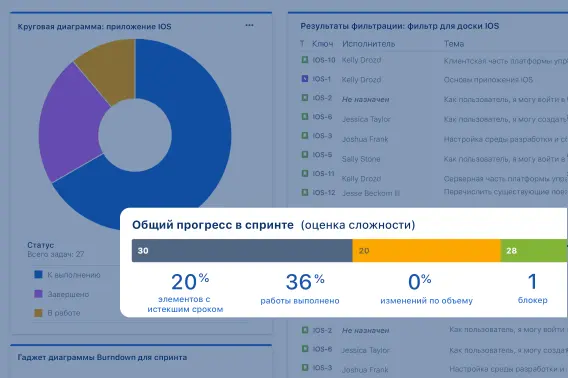Screen dimensions: 568x378
Task: Open the summary text of the IOS-10 row
Action: coord(506,61)
